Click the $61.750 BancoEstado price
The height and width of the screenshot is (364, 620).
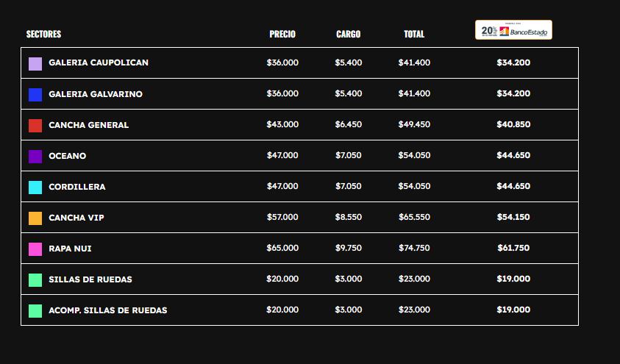point(513,248)
